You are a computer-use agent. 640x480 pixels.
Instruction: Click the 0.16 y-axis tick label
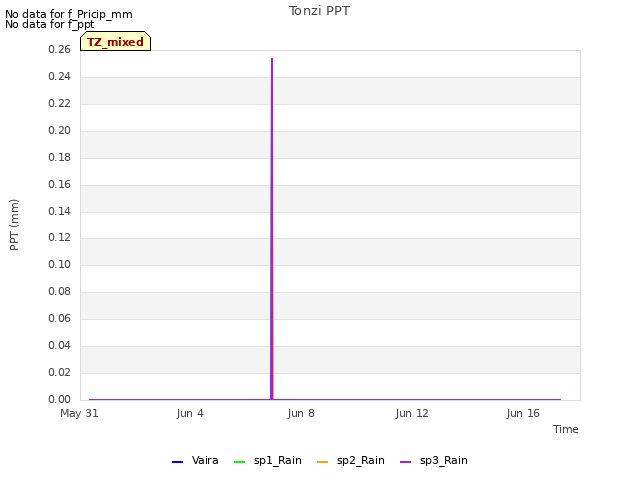(x=60, y=184)
